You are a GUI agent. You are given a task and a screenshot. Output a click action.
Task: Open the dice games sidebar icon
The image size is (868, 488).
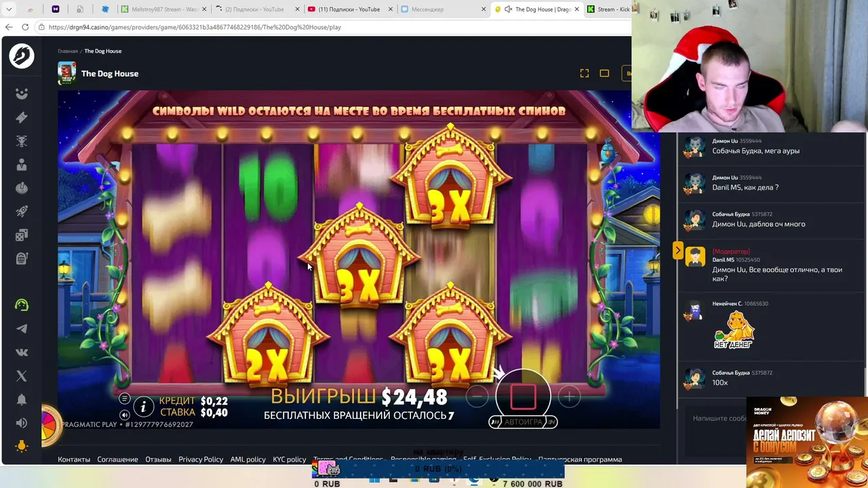[22, 235]
